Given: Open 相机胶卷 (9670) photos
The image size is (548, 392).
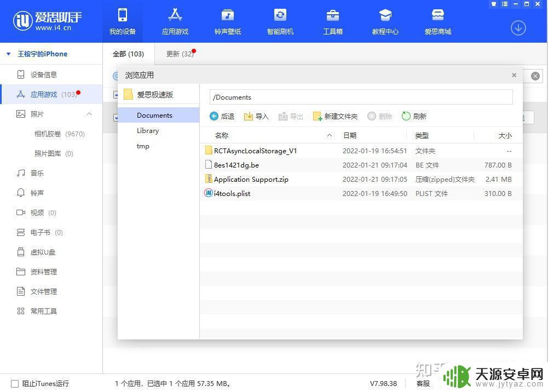Looking at the screenshot, I should (60, 134).
